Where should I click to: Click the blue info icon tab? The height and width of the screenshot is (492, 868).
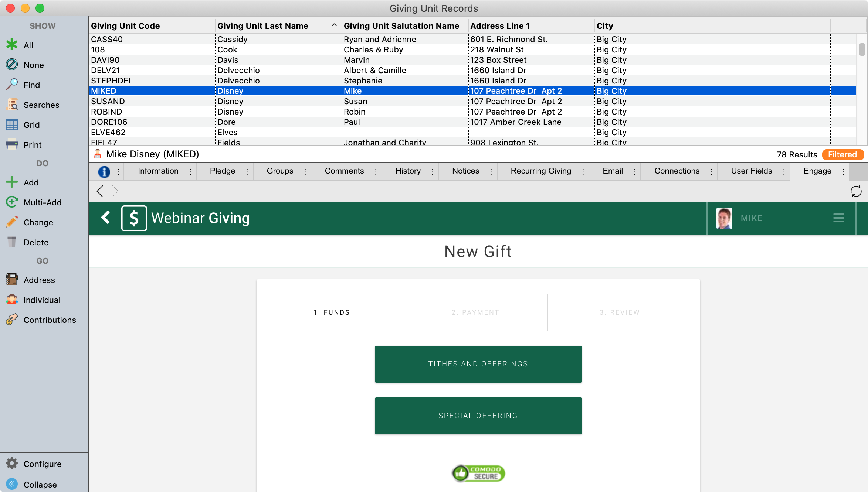(x=104, y=171)
